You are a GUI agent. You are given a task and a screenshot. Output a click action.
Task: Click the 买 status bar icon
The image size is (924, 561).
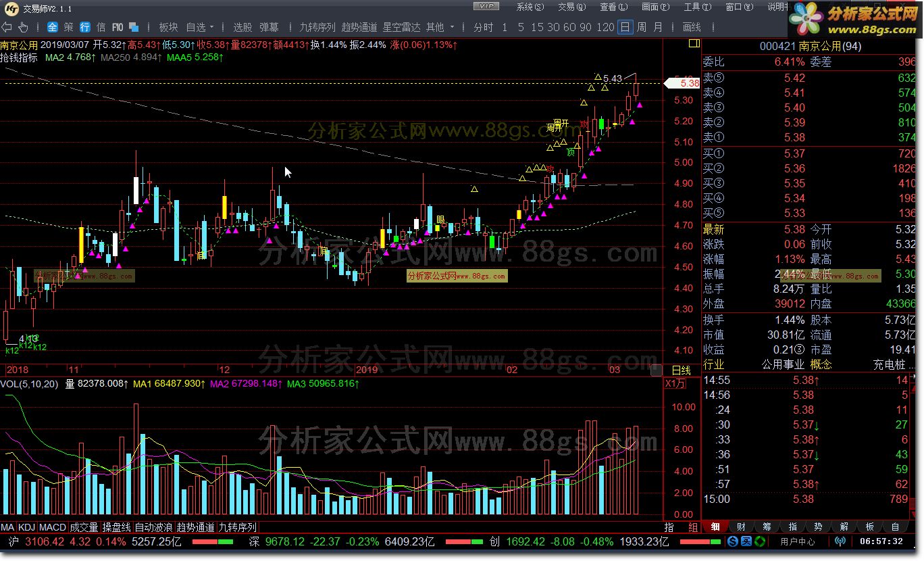click(x=746, y=541)
